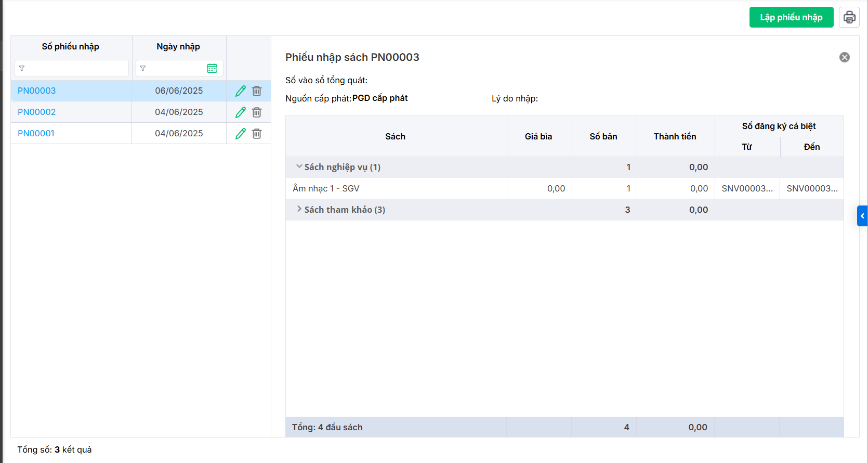Click the Ngày nhập column header
This screenshot has height=463, width=868.
178,46
